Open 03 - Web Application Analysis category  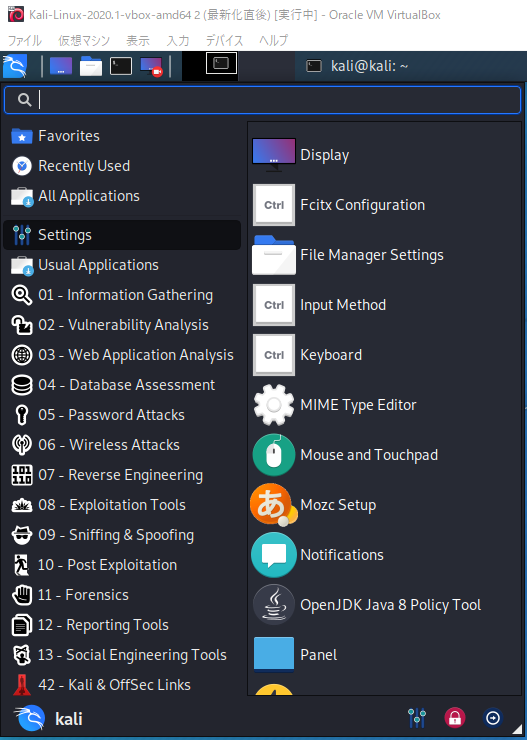122,355
